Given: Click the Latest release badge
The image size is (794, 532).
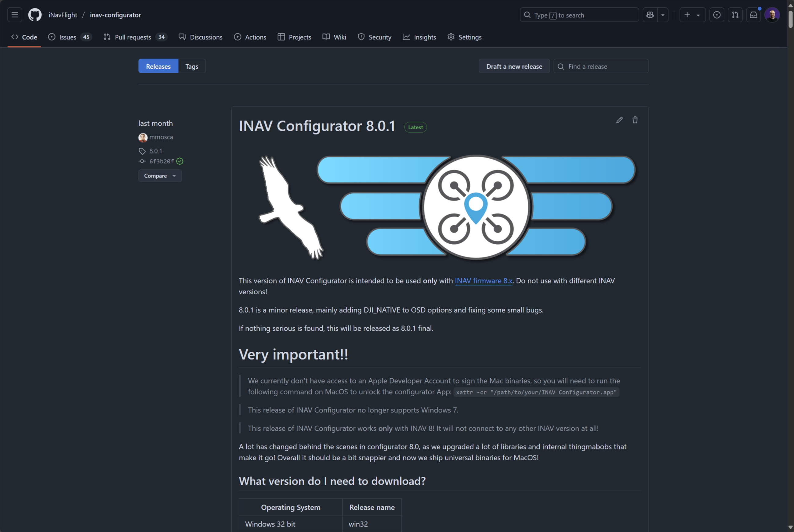Looking at the screenshot, I should click(x=415, y=127).
